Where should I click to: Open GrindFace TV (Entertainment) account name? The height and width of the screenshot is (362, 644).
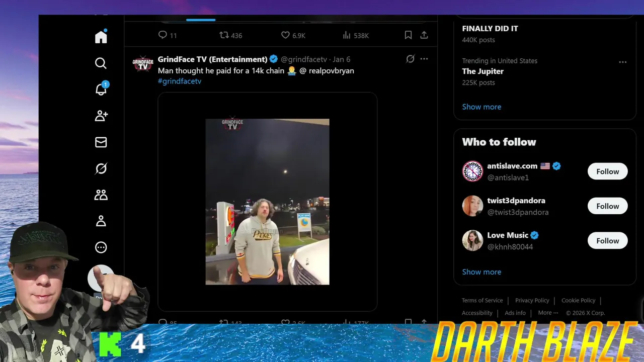(213, 59)
